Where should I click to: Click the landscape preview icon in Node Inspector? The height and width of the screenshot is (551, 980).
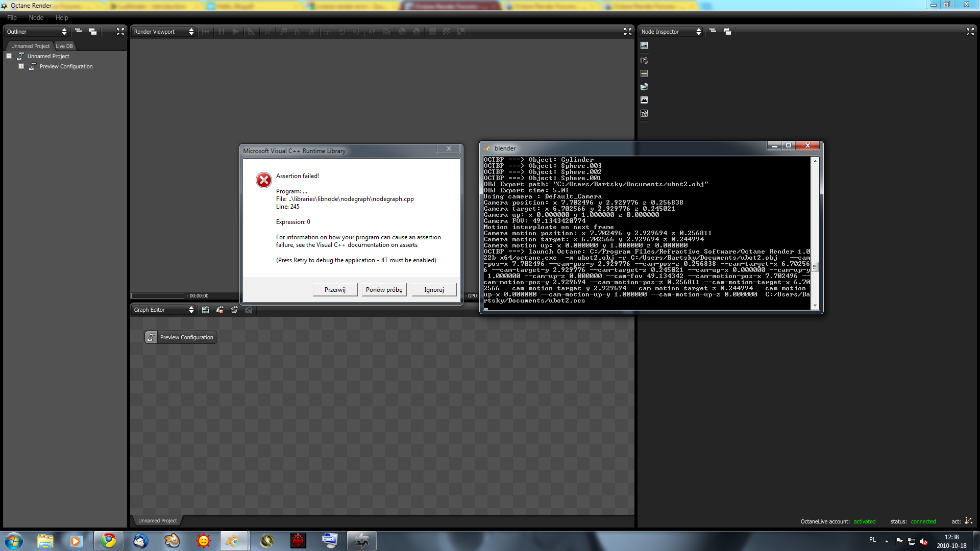tap(644, 45)
